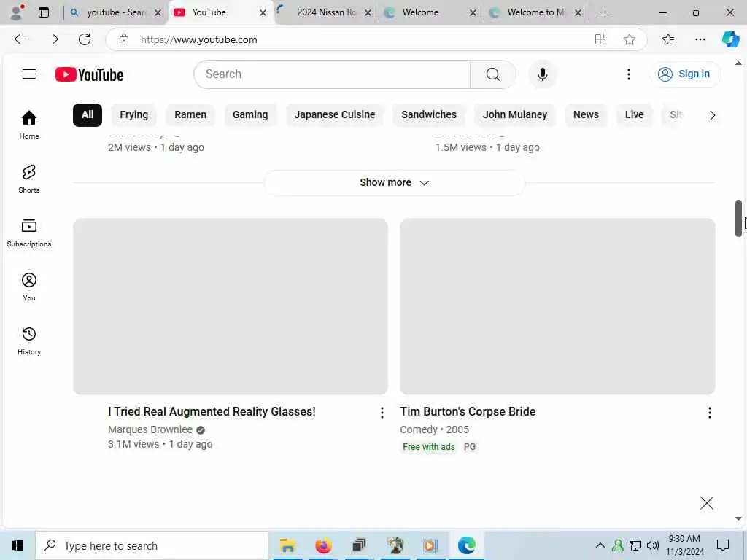Show next filter chips with arrow
The width and height of the screenshot is (747, 560).
click(x=712, y=115)
